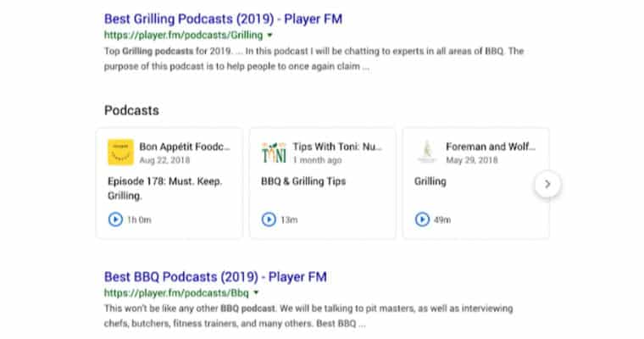
Task: Click the 13m duration label
Action: 289,220
